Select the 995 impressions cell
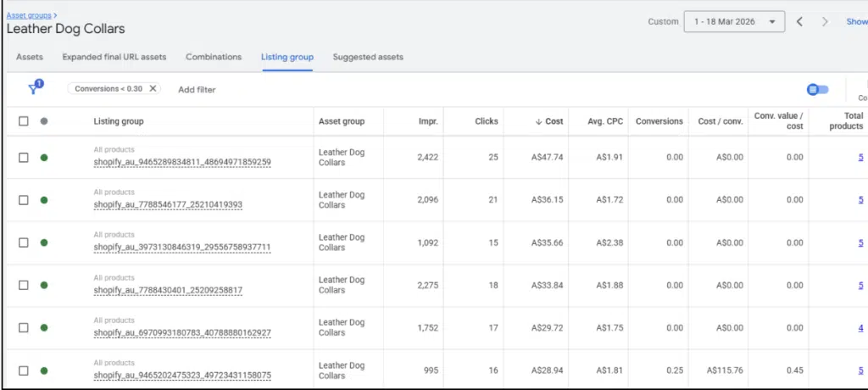 tap(431, 370)
